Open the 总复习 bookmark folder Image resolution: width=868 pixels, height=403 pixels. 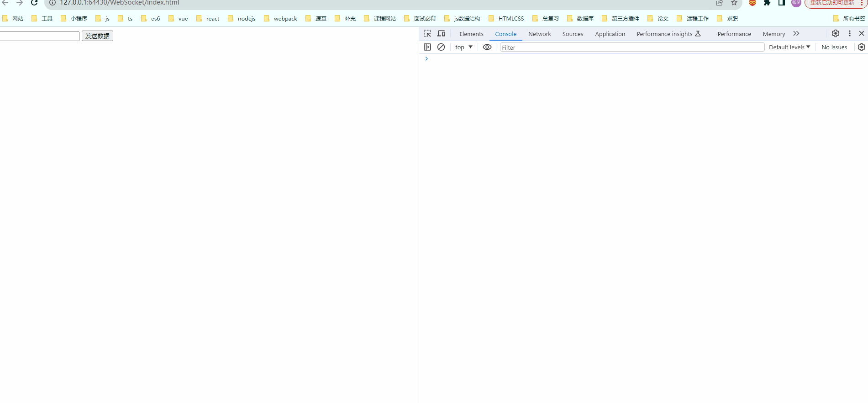pyautogui.click(x=546, y=18)
